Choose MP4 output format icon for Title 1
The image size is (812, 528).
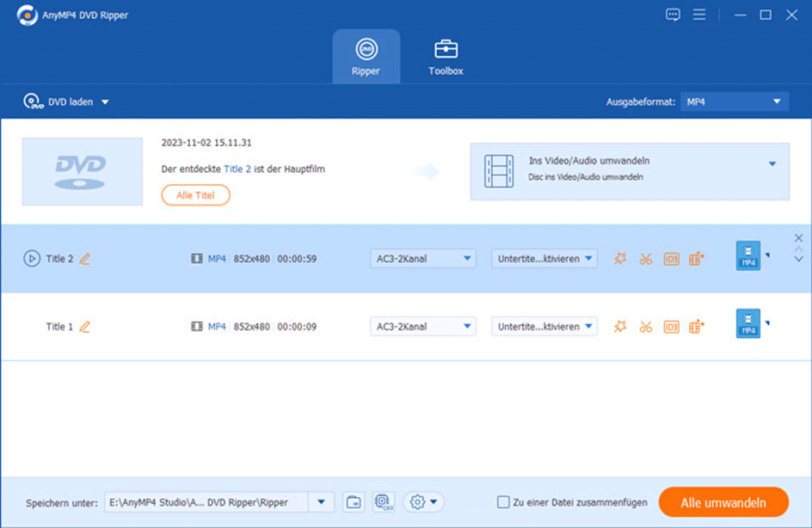[748, 323]
